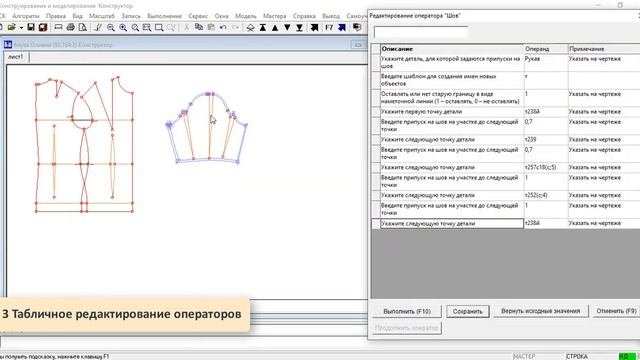Screen dimensions: 640x360
Task: Click the zoom-to-window magnifier with lines icon
Action: (x=147, y=27)
